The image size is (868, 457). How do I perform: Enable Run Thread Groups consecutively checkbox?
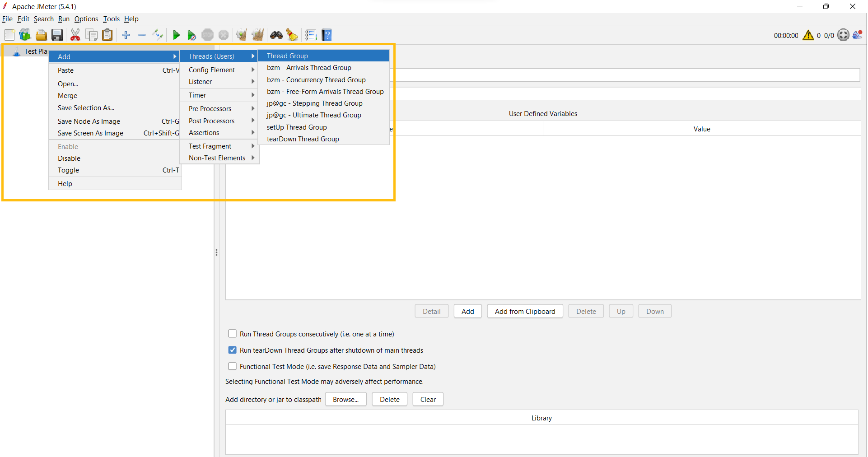[232, 334]
